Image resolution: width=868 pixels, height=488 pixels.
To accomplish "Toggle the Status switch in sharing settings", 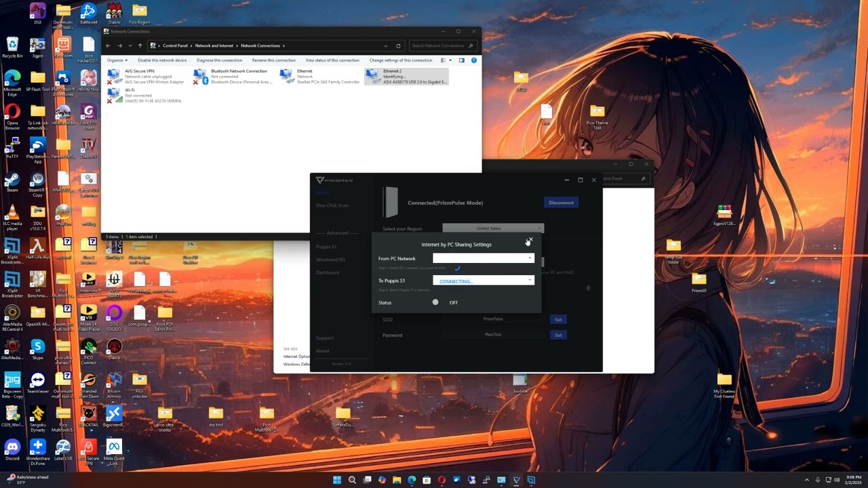I will (x=435, y=302).
